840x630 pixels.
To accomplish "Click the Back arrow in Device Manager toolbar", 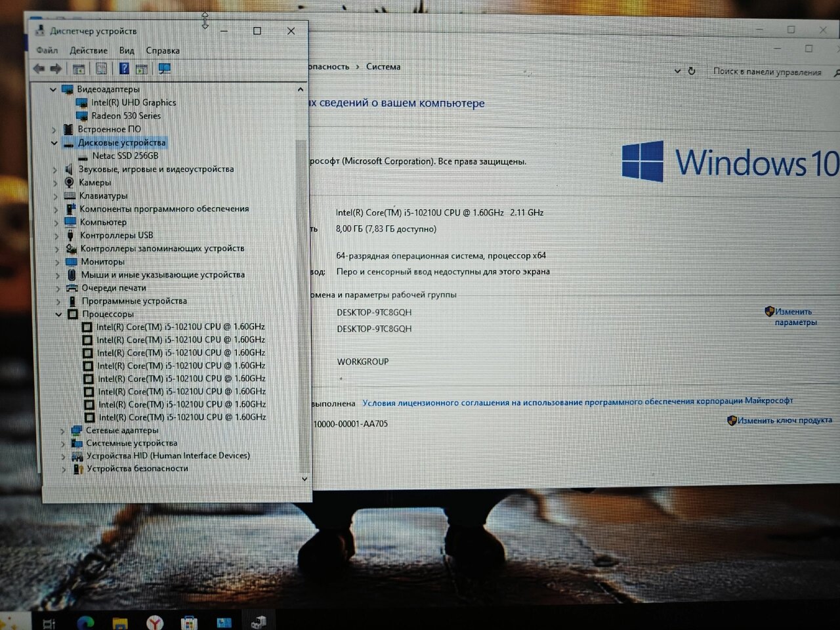I will 39,68.
